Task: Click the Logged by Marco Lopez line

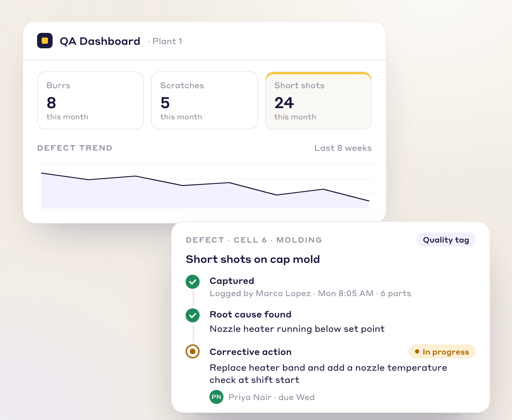Action: tap(310, 293)
